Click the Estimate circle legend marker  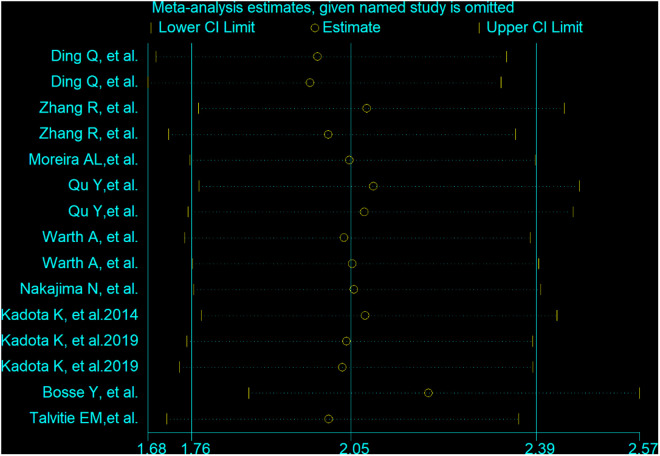314,28
